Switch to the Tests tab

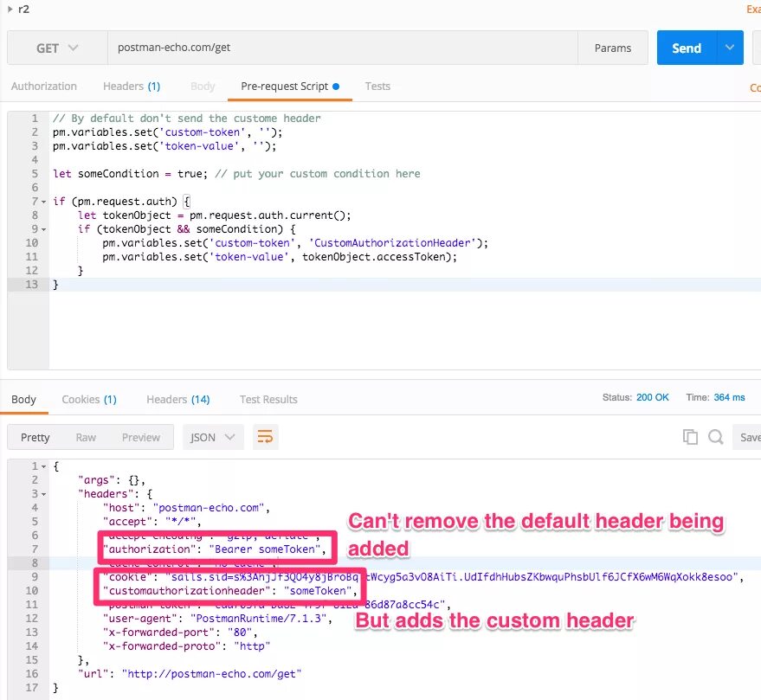pyautogui.click(x=377, y=87)
